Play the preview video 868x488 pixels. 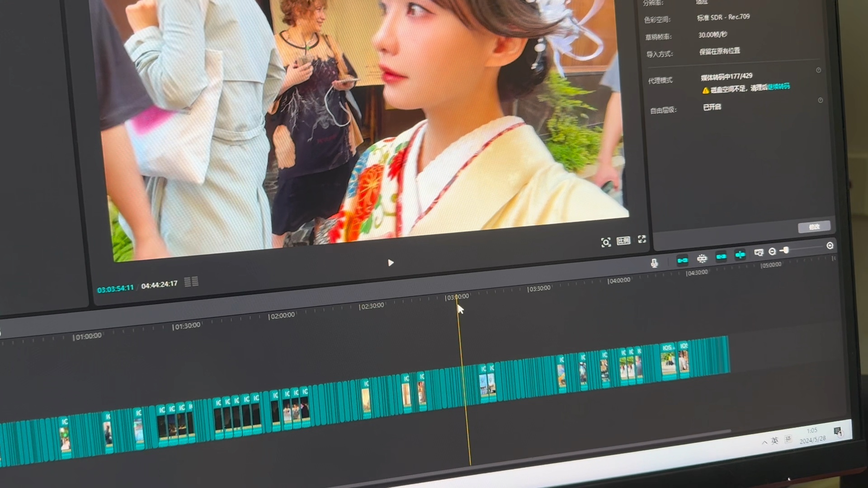coord(391,263)
